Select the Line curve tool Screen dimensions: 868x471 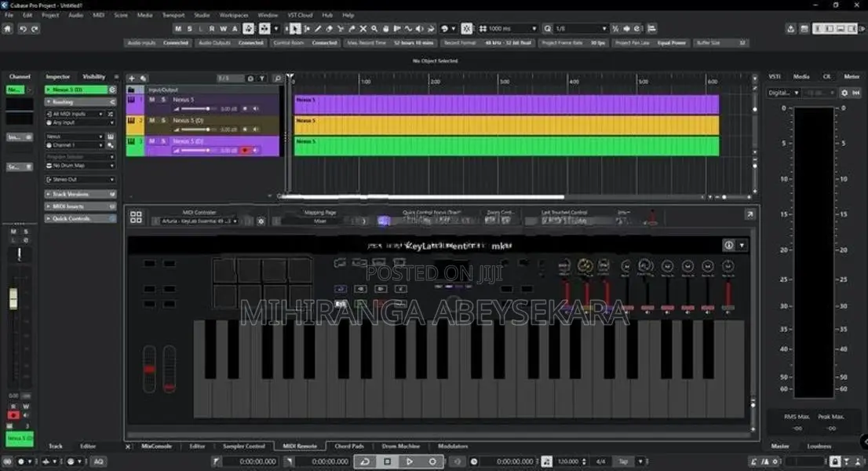408,29
